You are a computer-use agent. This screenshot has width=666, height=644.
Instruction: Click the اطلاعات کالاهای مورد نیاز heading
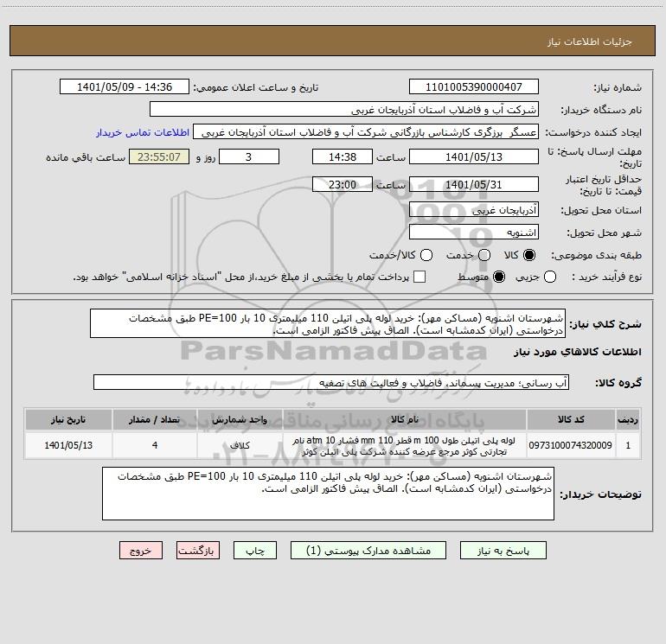[578, 352]
